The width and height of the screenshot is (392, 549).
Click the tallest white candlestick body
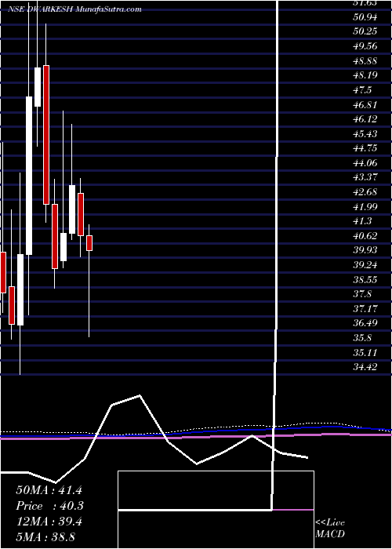click(29, 176)
